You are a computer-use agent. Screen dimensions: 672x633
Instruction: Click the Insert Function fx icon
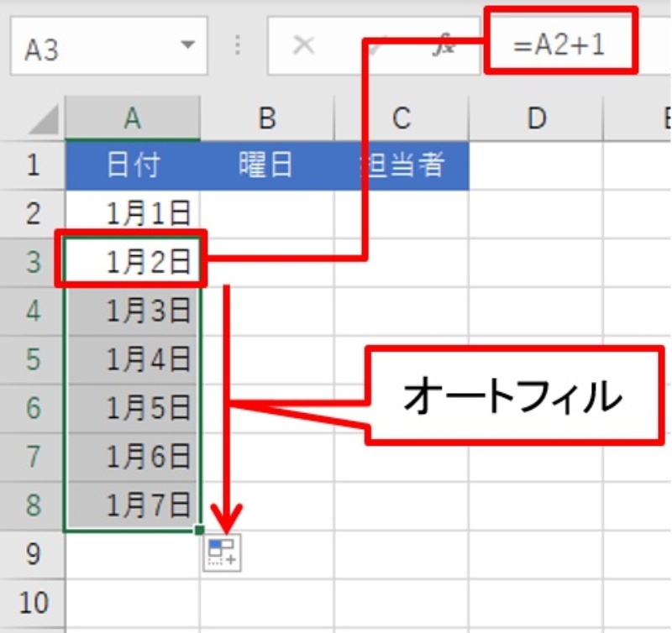(444, 46)
